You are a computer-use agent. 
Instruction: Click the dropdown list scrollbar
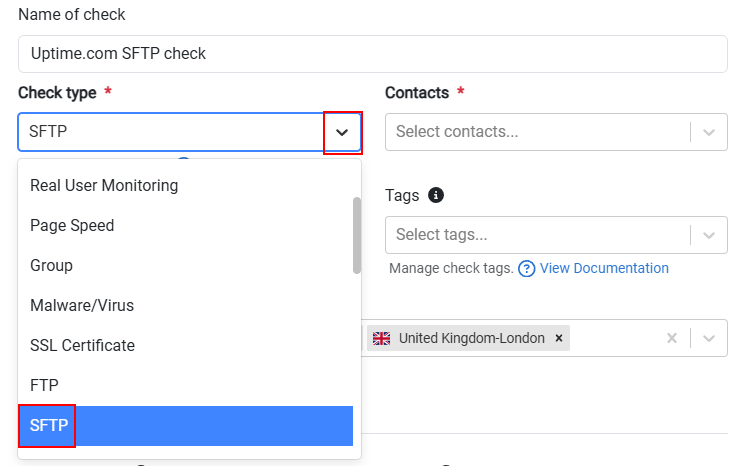pos(357,235)
